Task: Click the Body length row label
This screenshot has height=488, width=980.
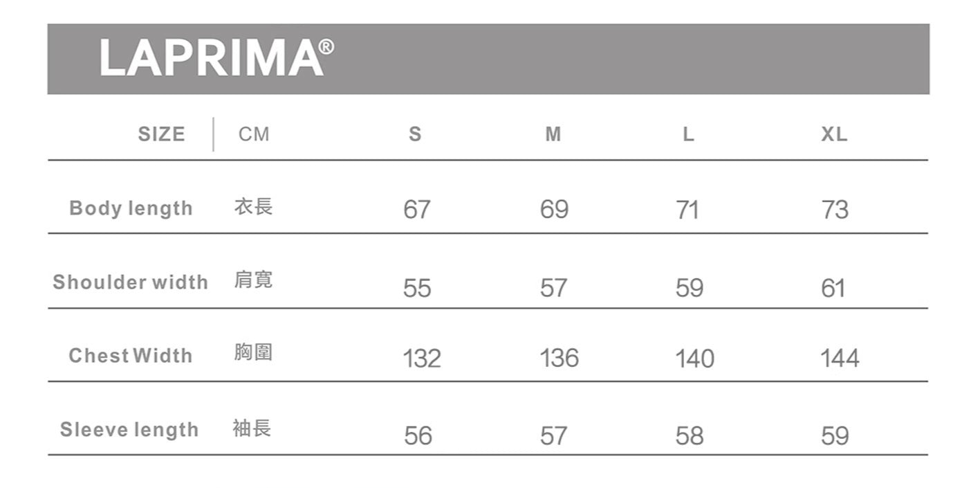Action: coord(131,208)
